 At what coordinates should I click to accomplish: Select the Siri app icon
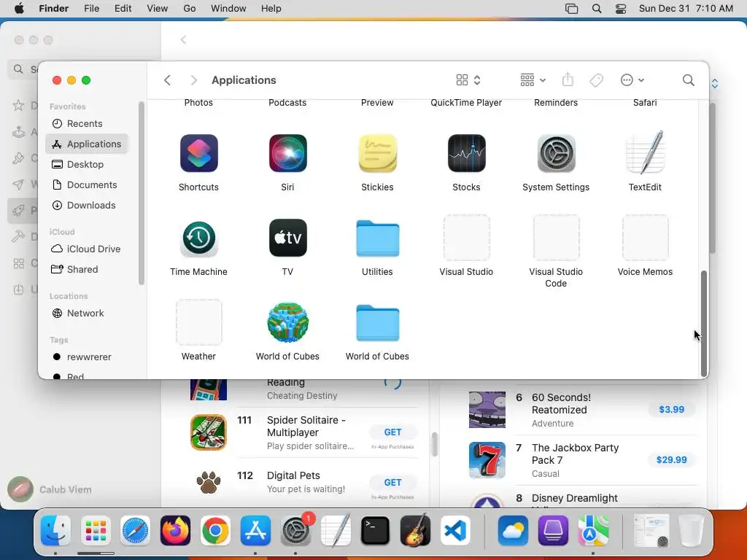point(287,153)
